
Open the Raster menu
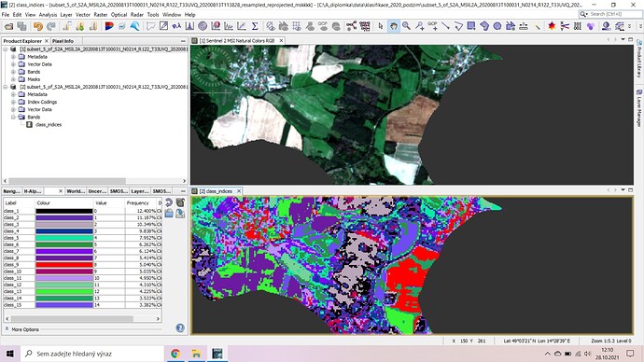pyautogui.click(x=101, y=14)
